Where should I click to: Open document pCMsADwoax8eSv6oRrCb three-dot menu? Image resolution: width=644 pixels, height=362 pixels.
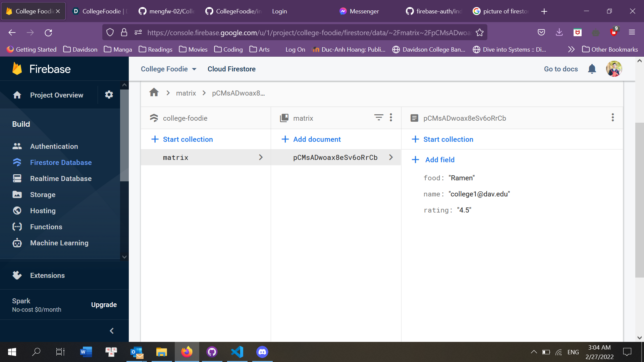pyautogui.click(x=612, y=118)
